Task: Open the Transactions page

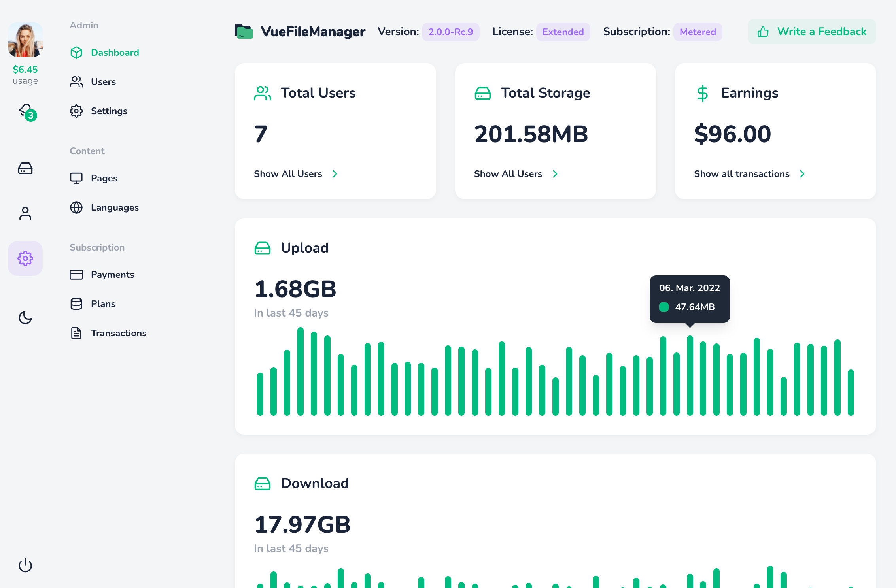Action: (x=119, y=333)
